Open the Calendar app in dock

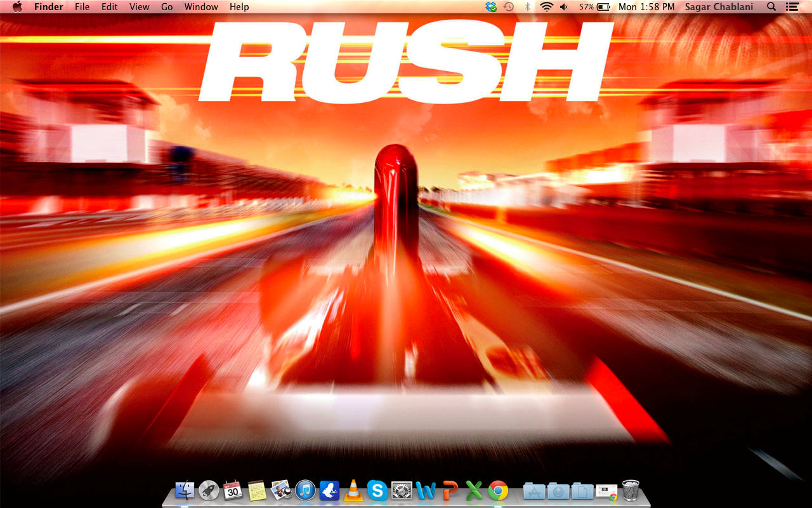[233, 490]
